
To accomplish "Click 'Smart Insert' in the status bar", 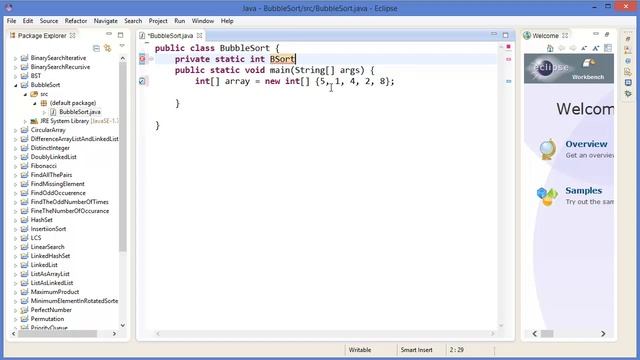I will [416, 350].
